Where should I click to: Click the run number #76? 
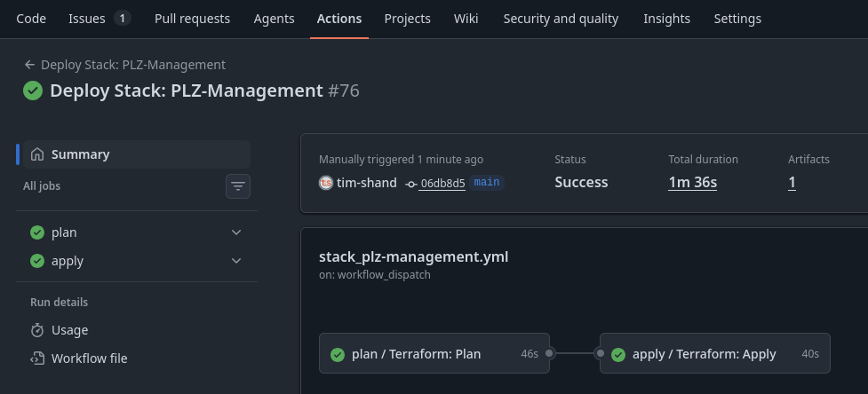coord(344,91)
